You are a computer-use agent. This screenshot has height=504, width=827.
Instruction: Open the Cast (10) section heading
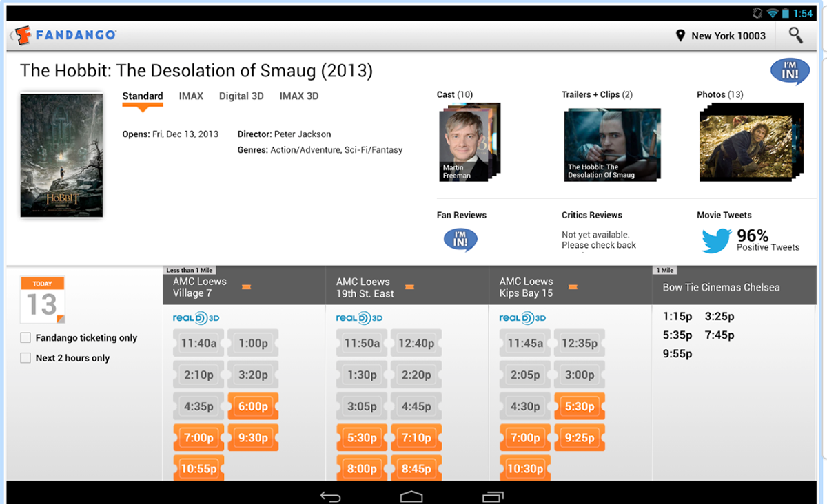coord(455,94)
